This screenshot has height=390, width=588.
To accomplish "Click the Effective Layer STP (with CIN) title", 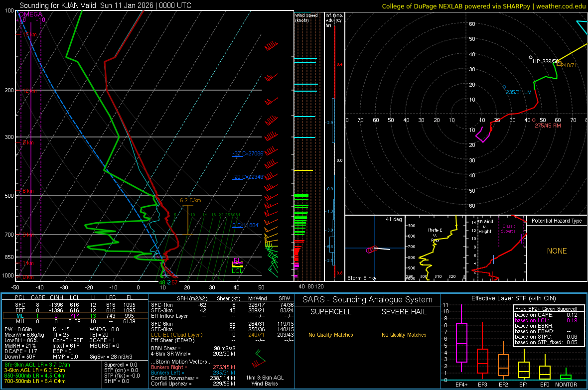I will [x=513, y=298].
